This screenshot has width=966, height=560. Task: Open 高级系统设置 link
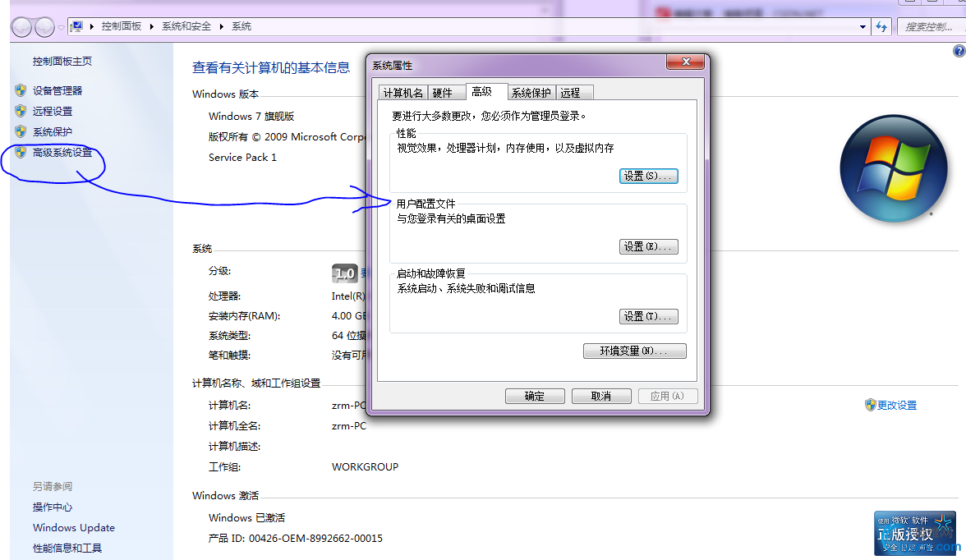pos(62,152)
